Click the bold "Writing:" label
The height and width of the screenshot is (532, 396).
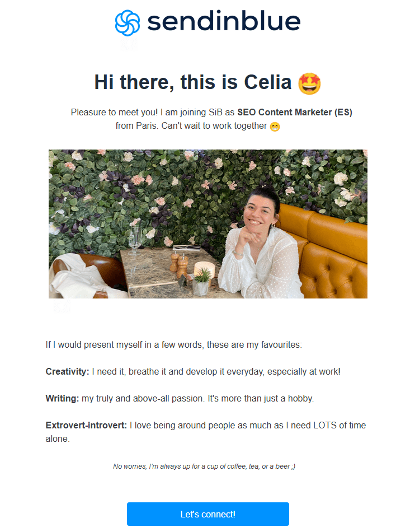click(62, 398)
